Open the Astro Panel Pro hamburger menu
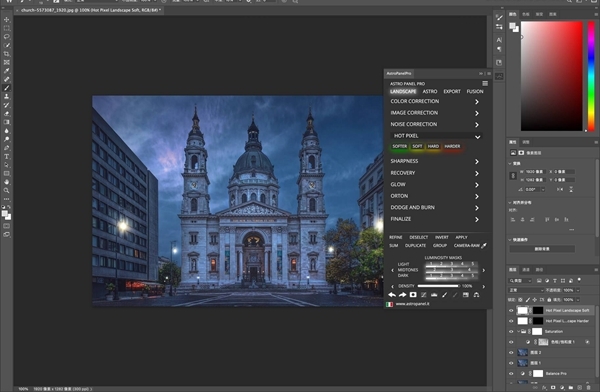The image size is (600, 392). click(x=485, y=83)
